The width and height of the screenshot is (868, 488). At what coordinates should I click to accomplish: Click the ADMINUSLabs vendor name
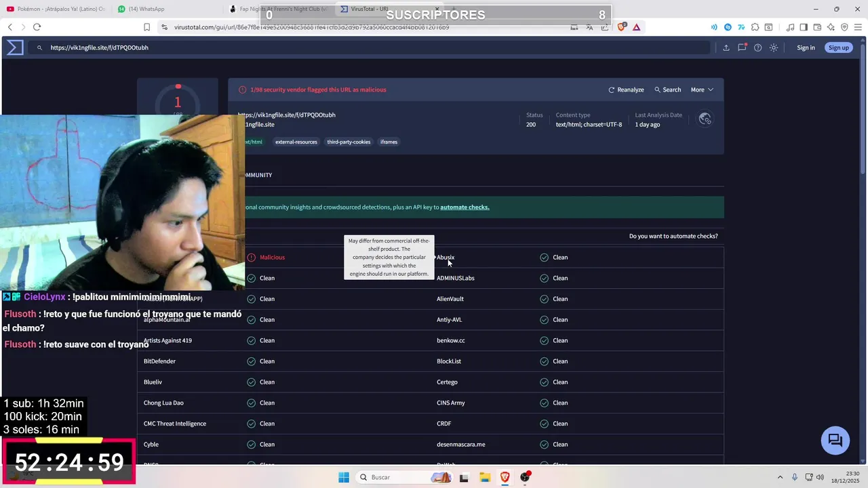click(456, 278)
